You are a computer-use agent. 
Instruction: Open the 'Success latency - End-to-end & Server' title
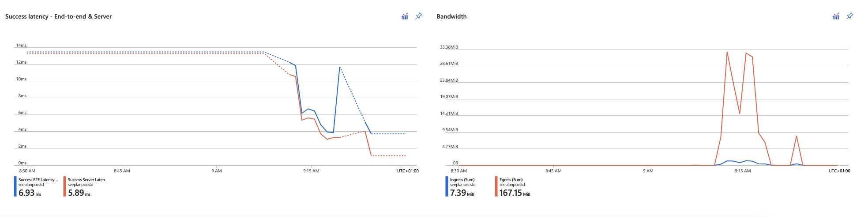coord(58,16)
